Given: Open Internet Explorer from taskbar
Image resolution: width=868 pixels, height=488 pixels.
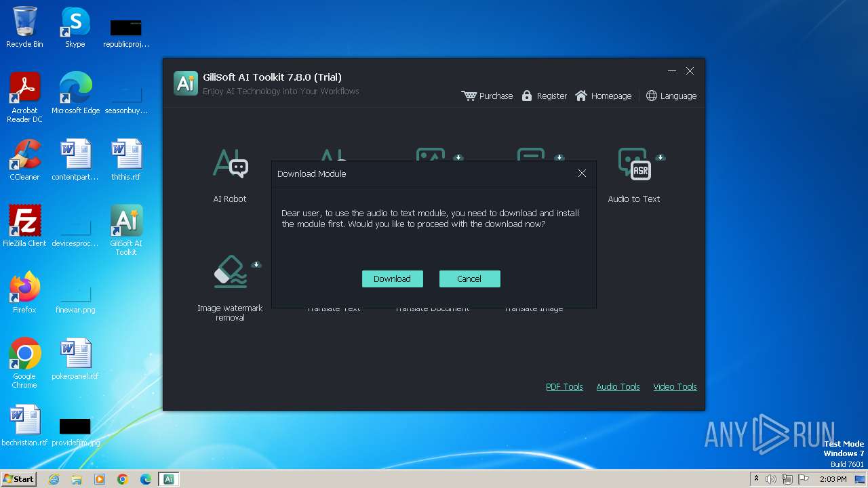Looking at the screenshot, I should 54,479.
